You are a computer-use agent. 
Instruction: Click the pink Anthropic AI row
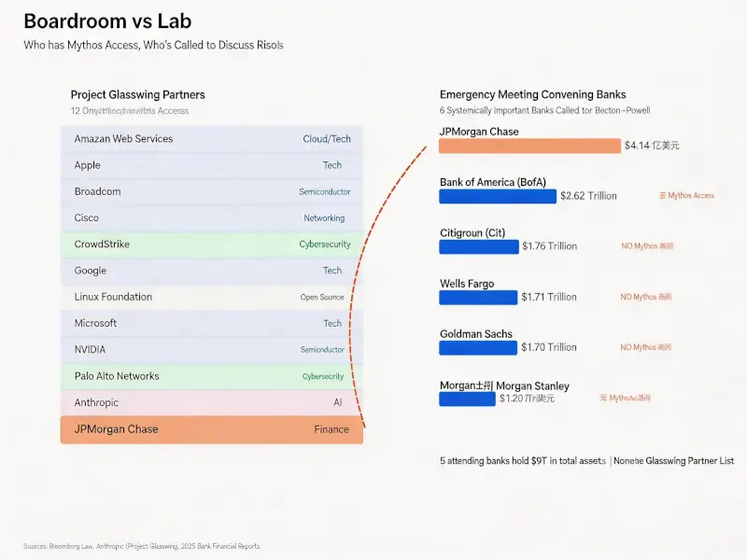click(x=212, y=402)
